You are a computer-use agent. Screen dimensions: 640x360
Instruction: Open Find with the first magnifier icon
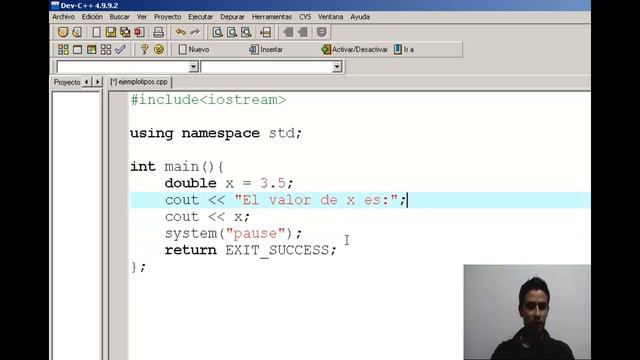tap(218, 32)
